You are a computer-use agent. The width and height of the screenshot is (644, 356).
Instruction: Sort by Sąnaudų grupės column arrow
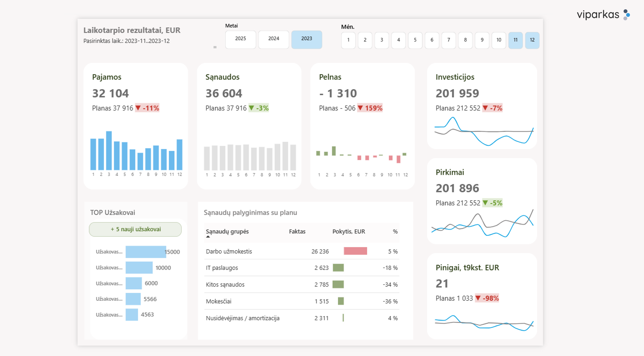click(x=208, y=237)
